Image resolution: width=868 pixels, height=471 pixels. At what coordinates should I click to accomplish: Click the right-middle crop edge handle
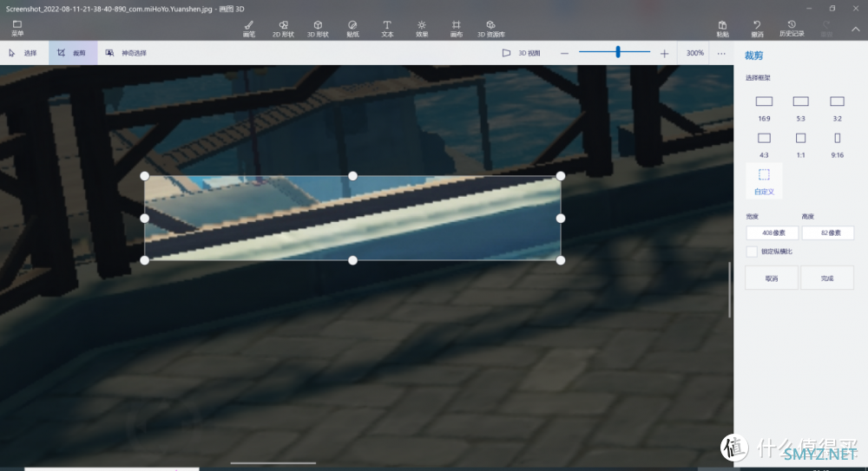(561, 218)
